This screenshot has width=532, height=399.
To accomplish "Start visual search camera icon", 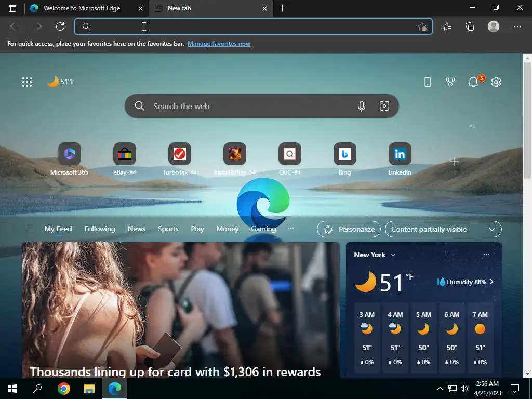I will tap(384, 106).
